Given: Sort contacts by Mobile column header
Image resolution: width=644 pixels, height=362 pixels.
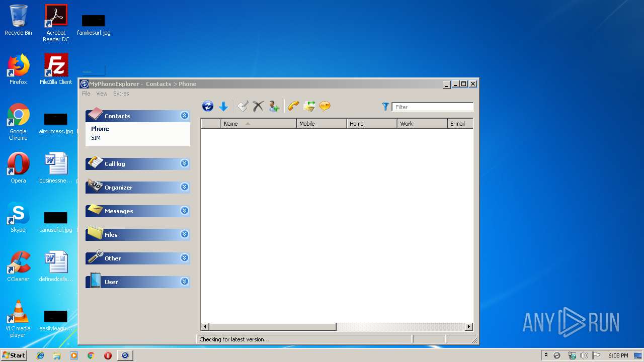Looking at the screenshot, I should [x=321, y=124].
